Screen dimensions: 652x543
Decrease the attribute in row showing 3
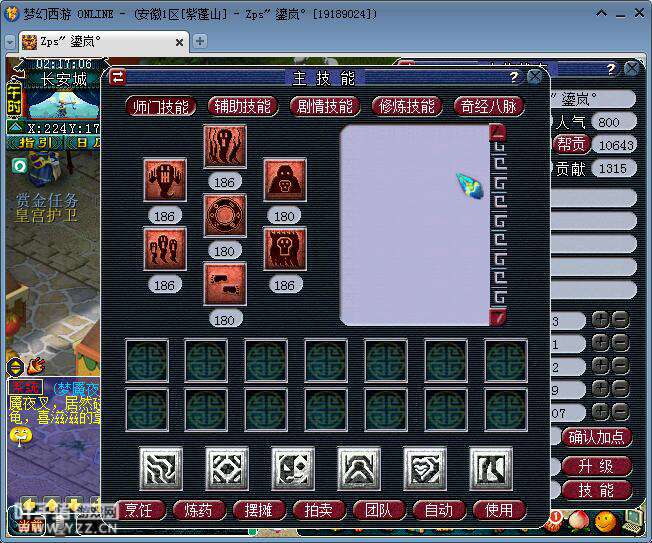(x=620, y=320)
